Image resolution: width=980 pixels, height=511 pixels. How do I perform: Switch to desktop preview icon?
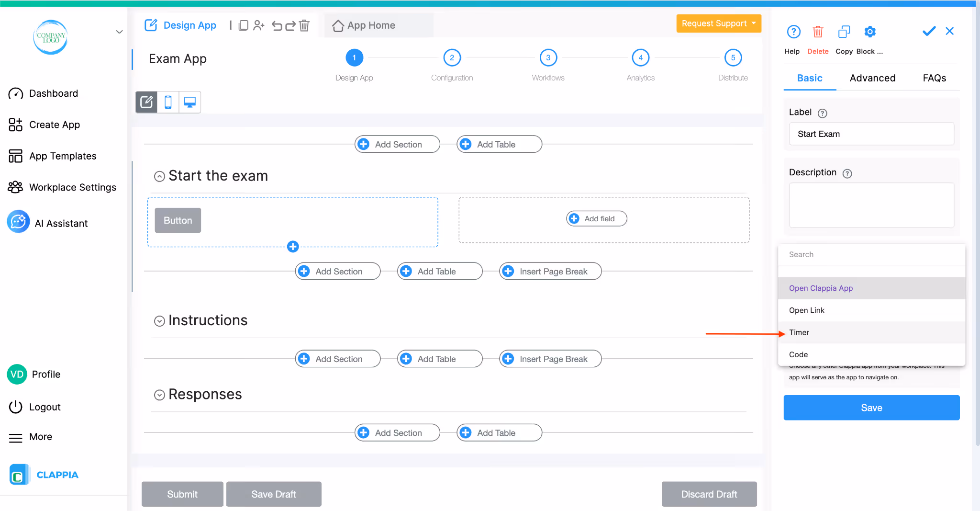point(190,102)
